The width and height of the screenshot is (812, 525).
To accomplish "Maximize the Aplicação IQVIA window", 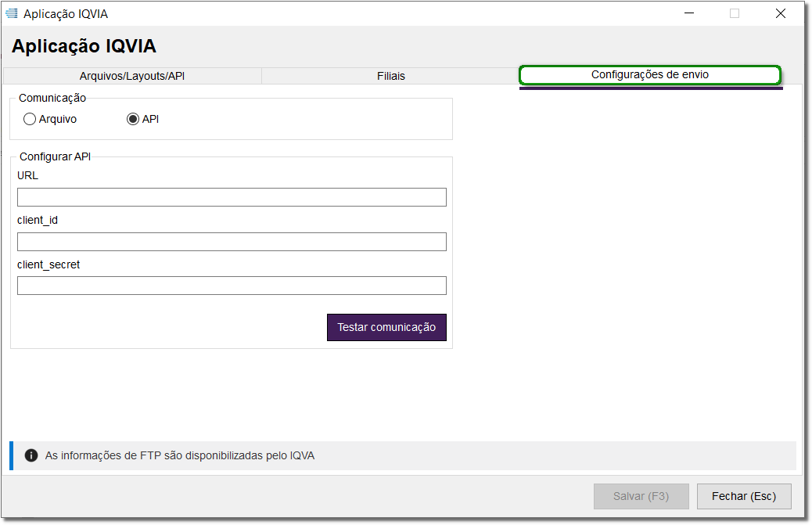I will [735, 13].
